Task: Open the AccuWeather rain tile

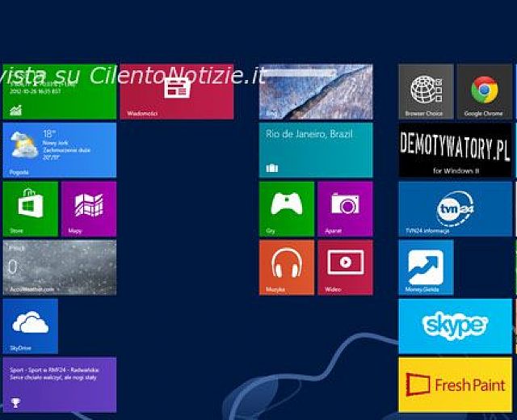Action: (59, 267)
